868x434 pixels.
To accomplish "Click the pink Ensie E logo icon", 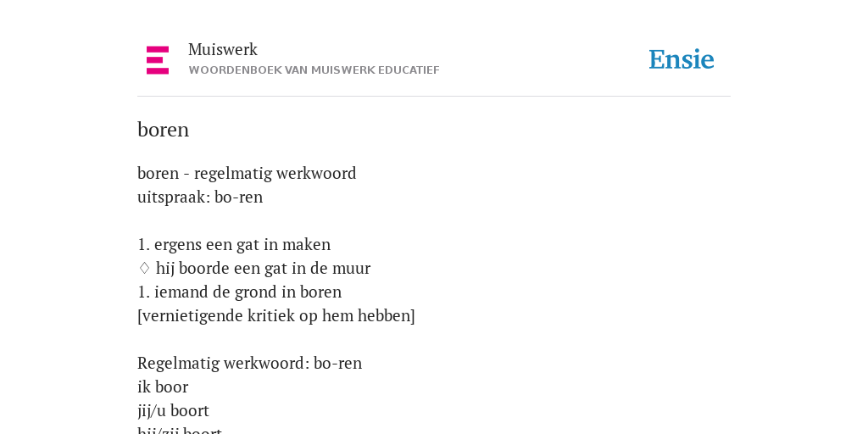I will coord(158,60).
